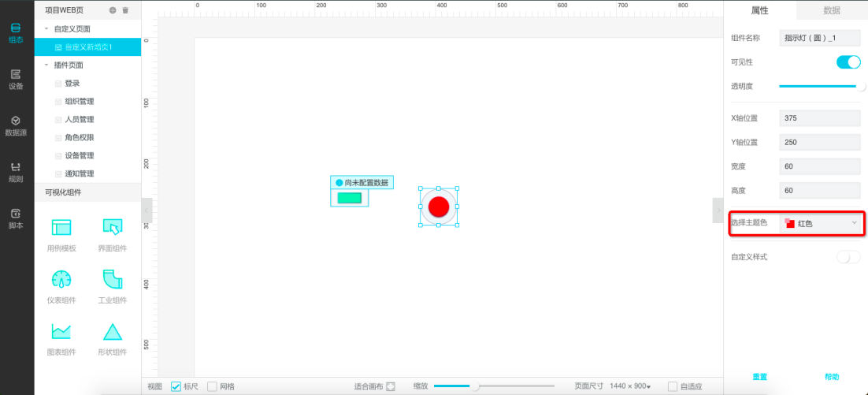
Task: Toggle the 可见性 visibility switch
Action: [848, 62]
